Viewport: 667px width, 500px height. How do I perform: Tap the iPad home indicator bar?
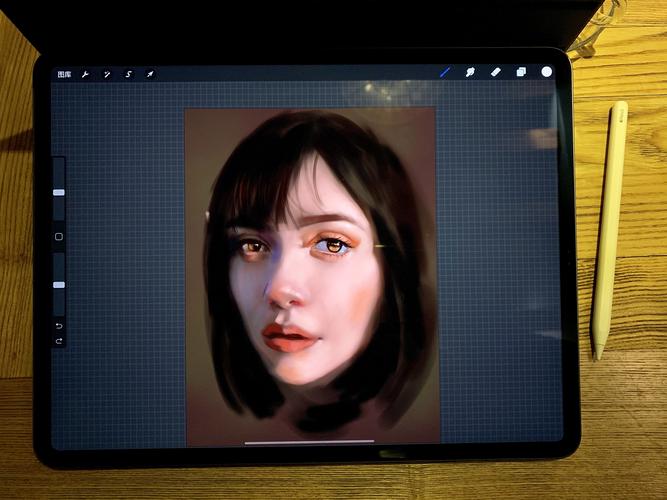coord(309,441)
